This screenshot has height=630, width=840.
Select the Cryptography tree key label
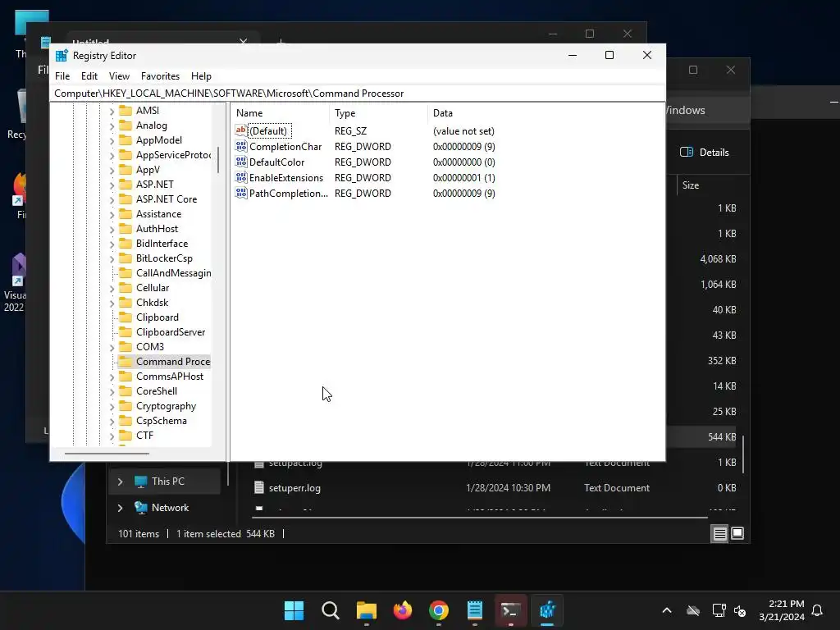point(166,406)
